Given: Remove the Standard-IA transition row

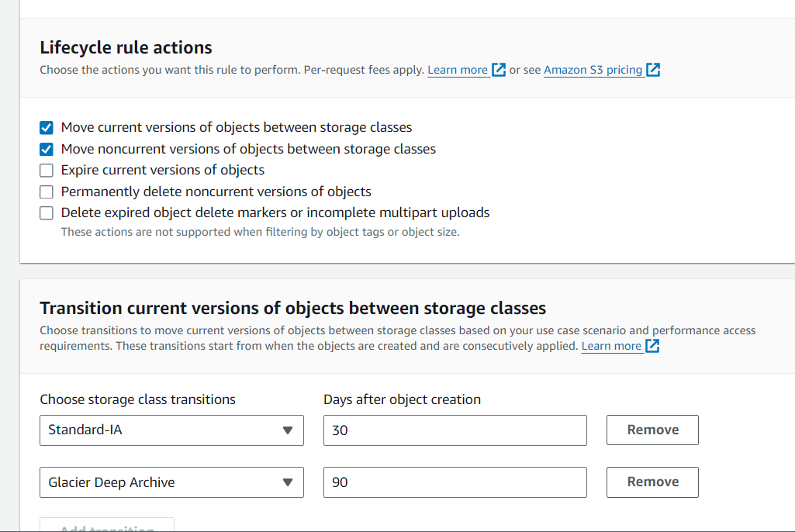Looking at the screenshot, I should tap(652, 430).
